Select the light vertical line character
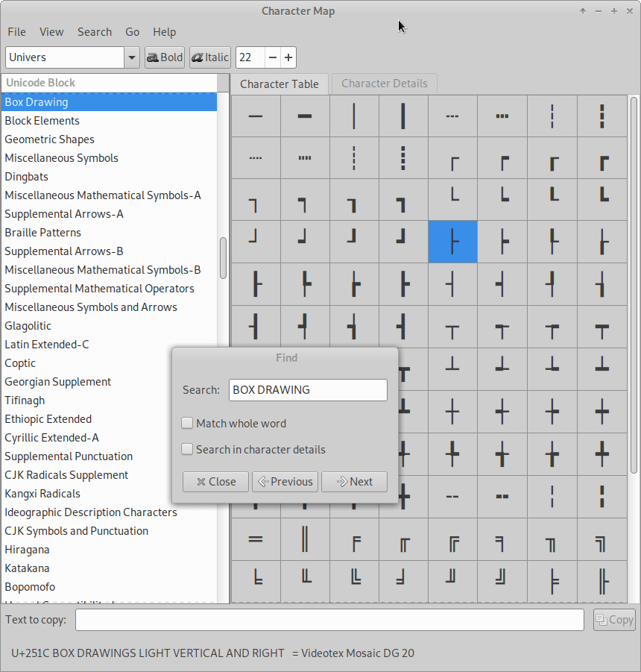 355,116
